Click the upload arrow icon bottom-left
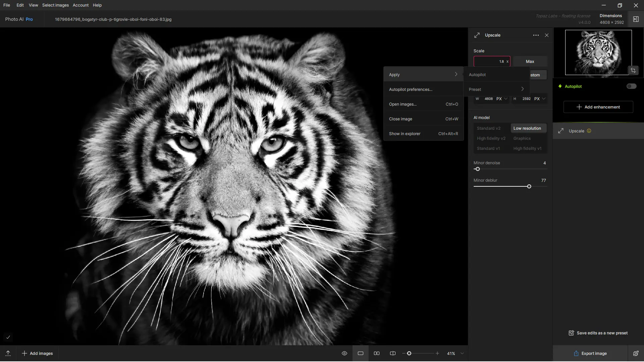 [8, 353]
